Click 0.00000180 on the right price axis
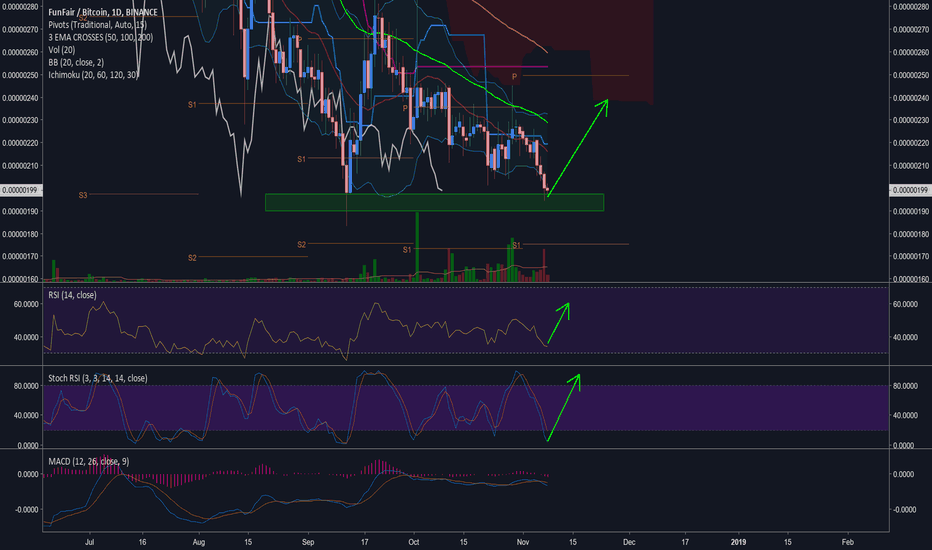 [911, 234]
